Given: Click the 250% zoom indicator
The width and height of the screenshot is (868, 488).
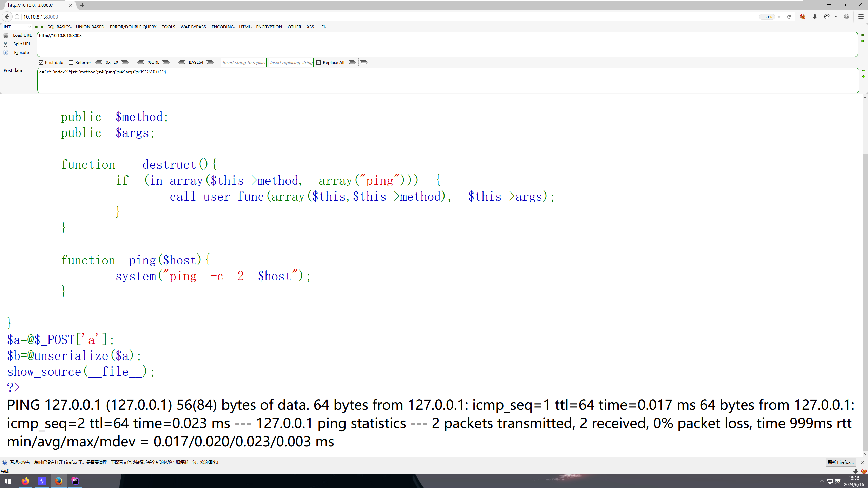Looking at the screenshot, I should tap(767, 17).
